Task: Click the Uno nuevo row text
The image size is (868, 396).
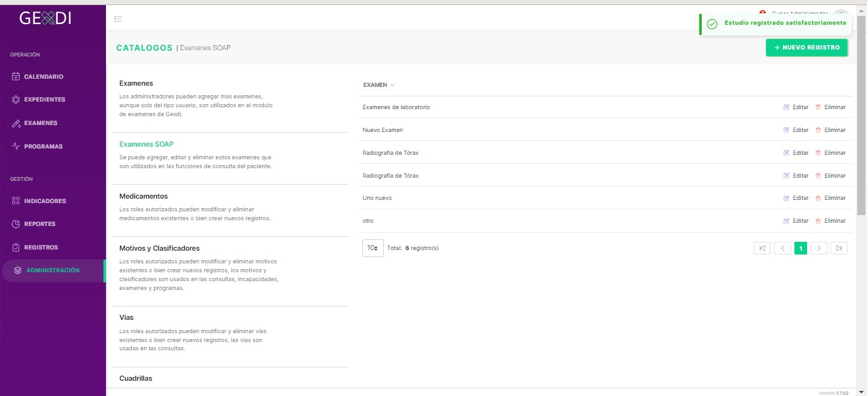Action: click(377, 198)
